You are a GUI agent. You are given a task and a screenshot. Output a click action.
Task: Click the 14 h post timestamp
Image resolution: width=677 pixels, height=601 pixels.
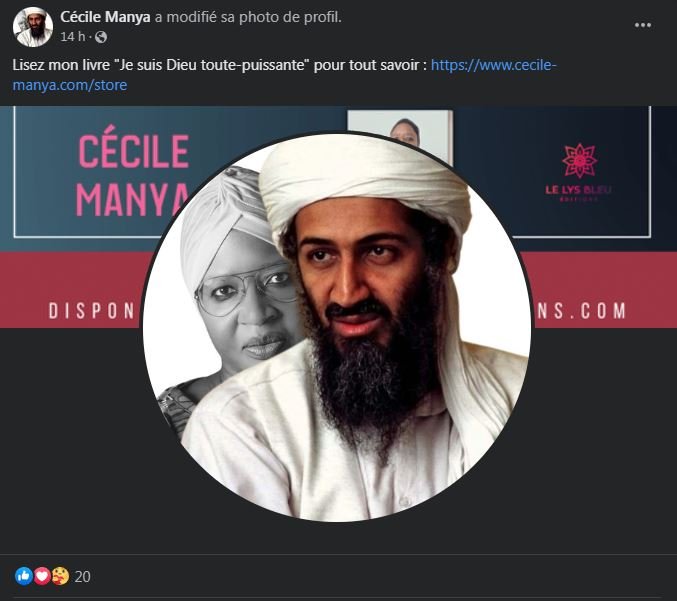(73, 37)
